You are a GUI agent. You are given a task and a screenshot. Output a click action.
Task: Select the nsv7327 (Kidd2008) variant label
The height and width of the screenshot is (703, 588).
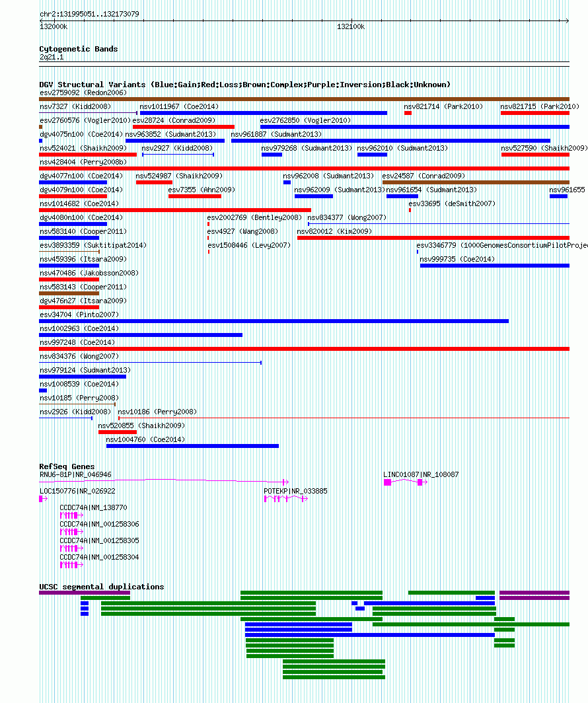point(75,107)
